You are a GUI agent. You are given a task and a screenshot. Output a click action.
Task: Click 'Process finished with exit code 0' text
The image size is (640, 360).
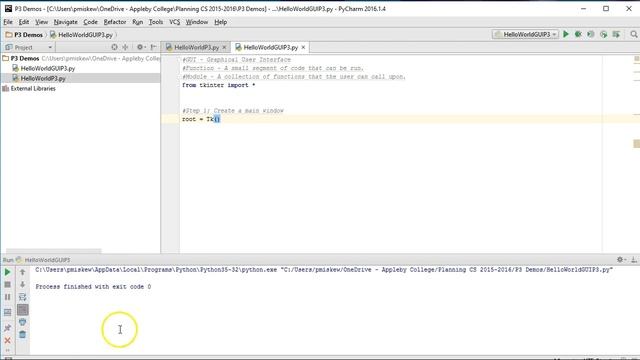(93, 287)
